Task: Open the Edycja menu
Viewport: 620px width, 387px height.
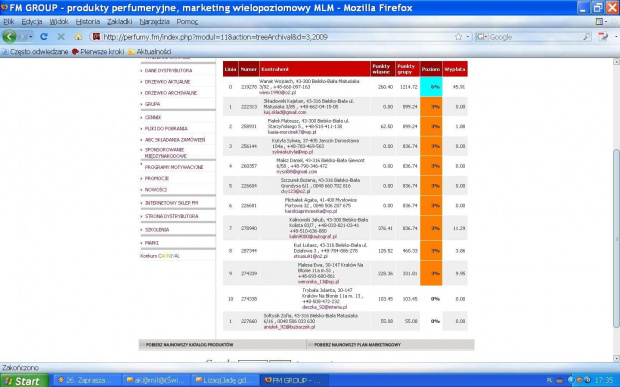Action: [32, 22]
